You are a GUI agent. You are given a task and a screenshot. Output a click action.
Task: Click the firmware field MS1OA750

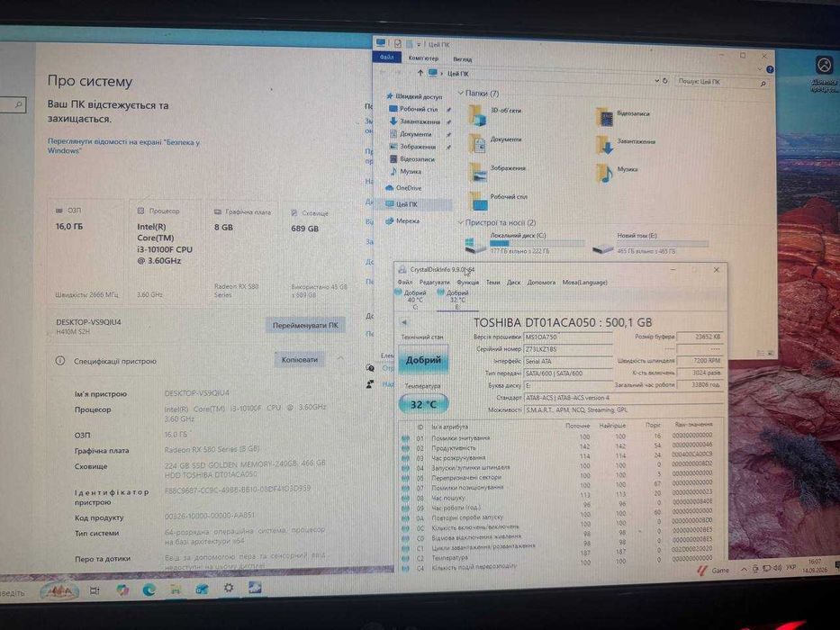[x=568, y=337]
